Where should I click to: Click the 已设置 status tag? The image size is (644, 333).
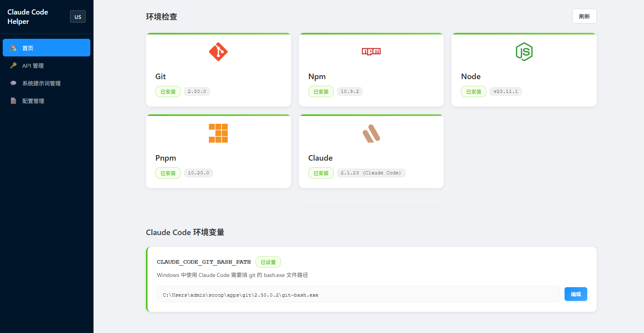pyautogui.click(x=268, y=262)
